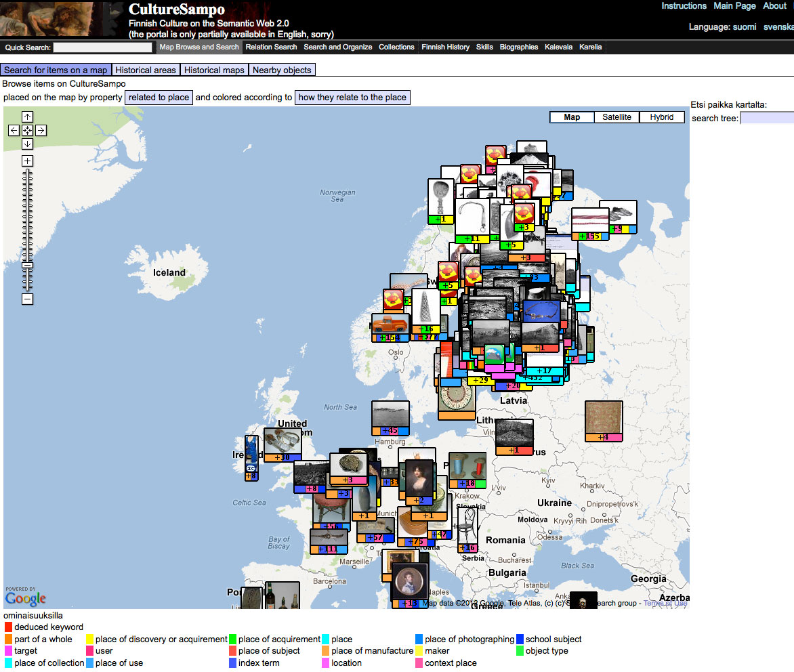
Task: Open the thread spools thumbnail +18
Action: coord(467,470)
